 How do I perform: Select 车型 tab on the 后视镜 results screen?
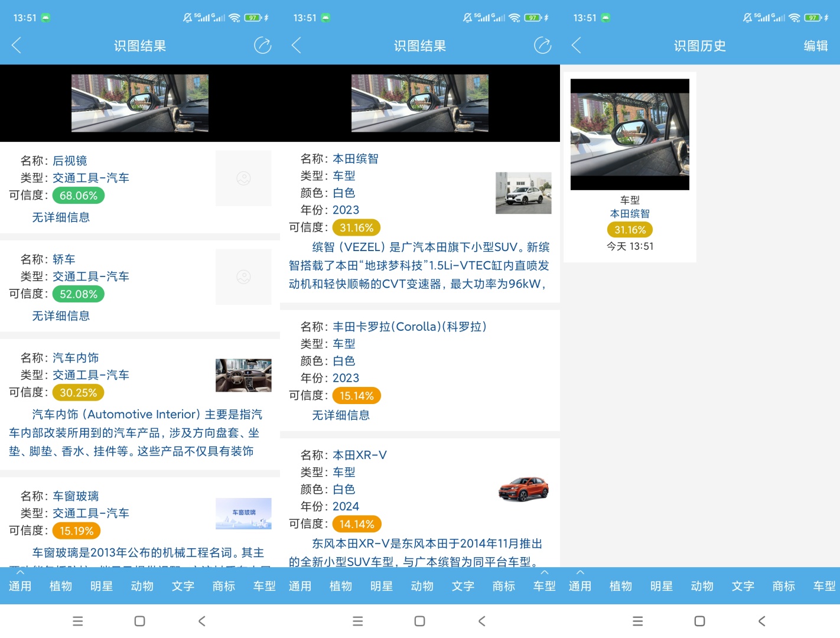[265, 586]
